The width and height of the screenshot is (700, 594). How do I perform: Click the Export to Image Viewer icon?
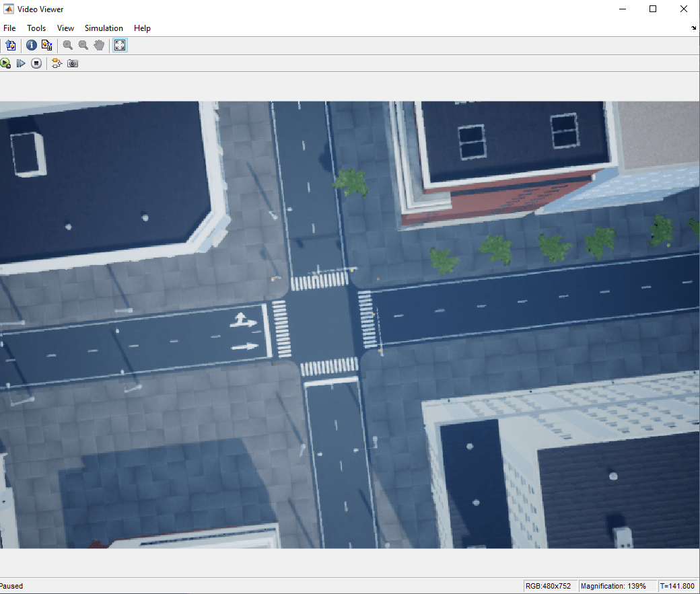(10, 45)
